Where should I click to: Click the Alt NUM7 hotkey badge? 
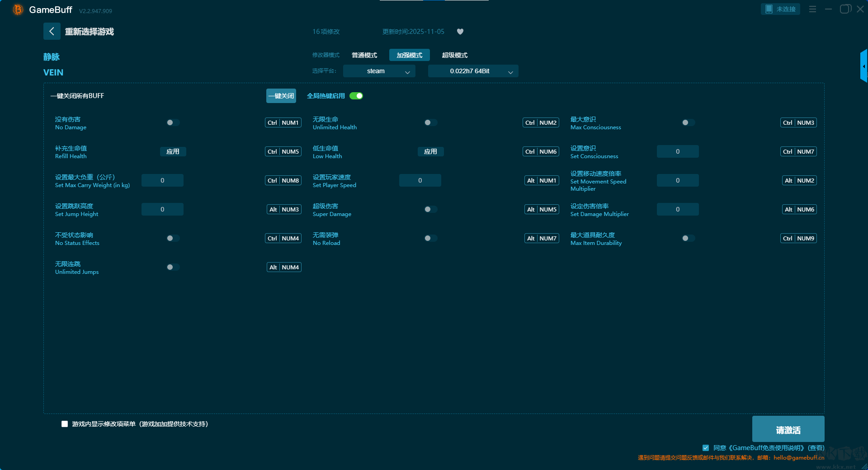(x=542, y=238)
